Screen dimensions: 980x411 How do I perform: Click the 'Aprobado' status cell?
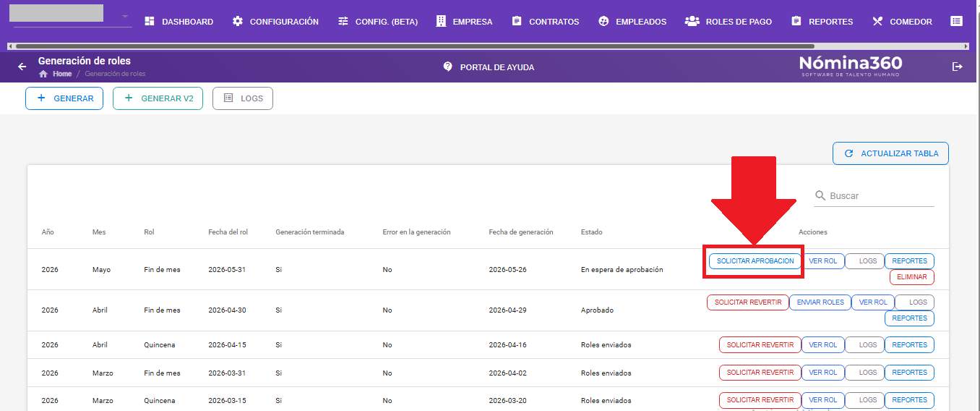click(x=597, y=310)
